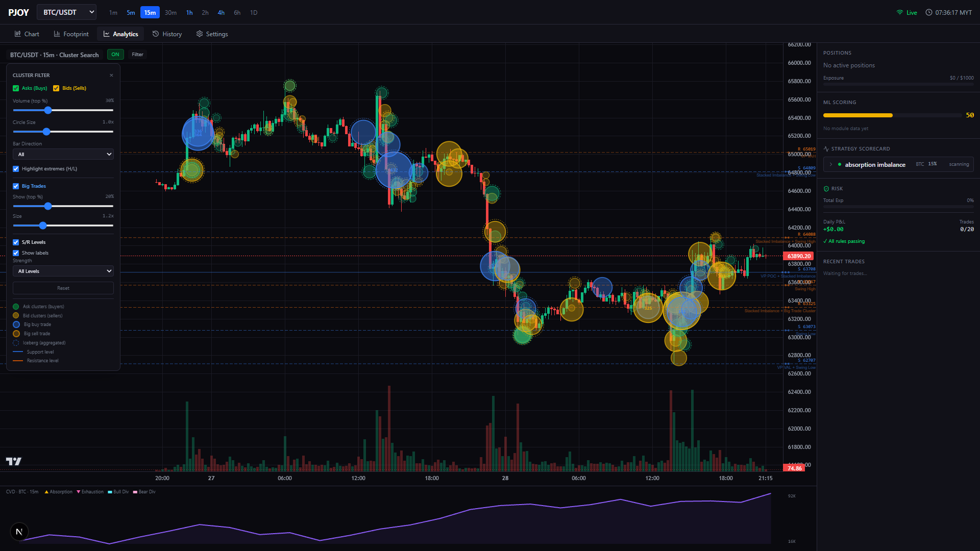The width and height of the screenshot is (980, 551).
Task: Select the 4h timeframe
Action: pos(221,12)
